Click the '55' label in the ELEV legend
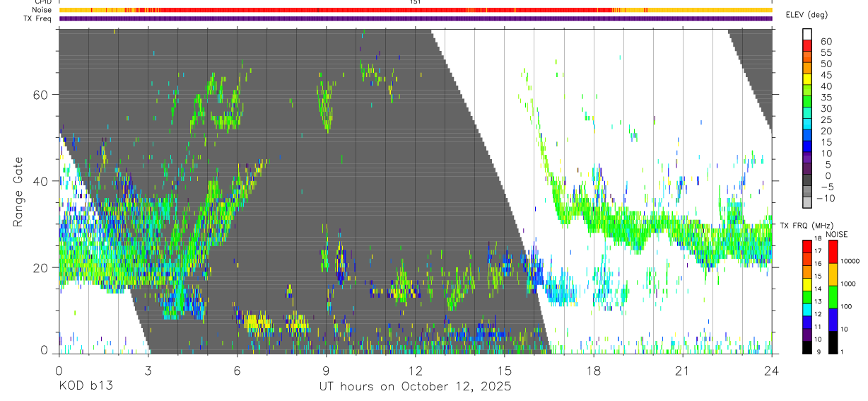The height and width of the screenshot is (401, 868). point(826,52)
